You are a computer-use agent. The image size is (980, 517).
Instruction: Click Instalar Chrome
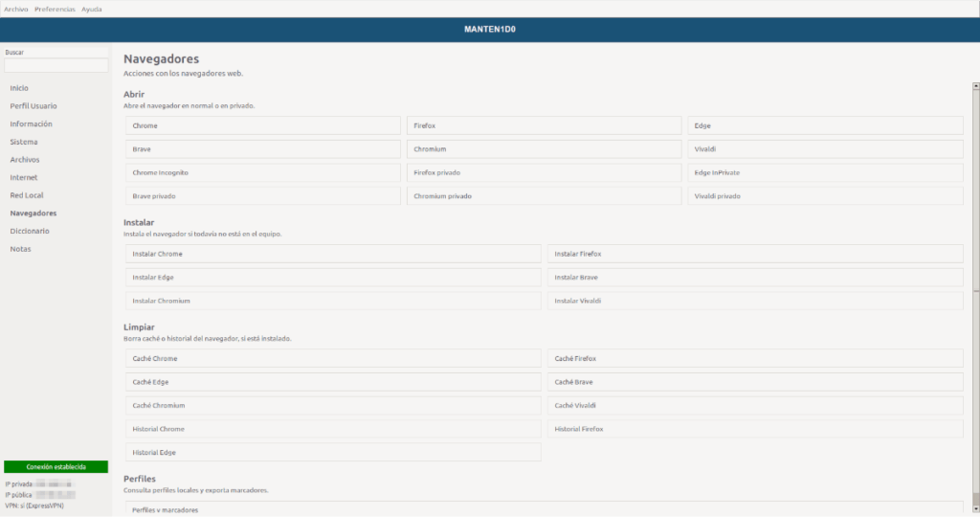click(333, 254)
